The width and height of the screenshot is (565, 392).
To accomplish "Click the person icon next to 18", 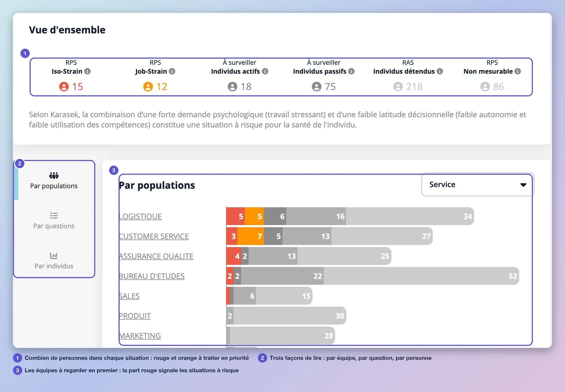I will click(x=233, y=87).
